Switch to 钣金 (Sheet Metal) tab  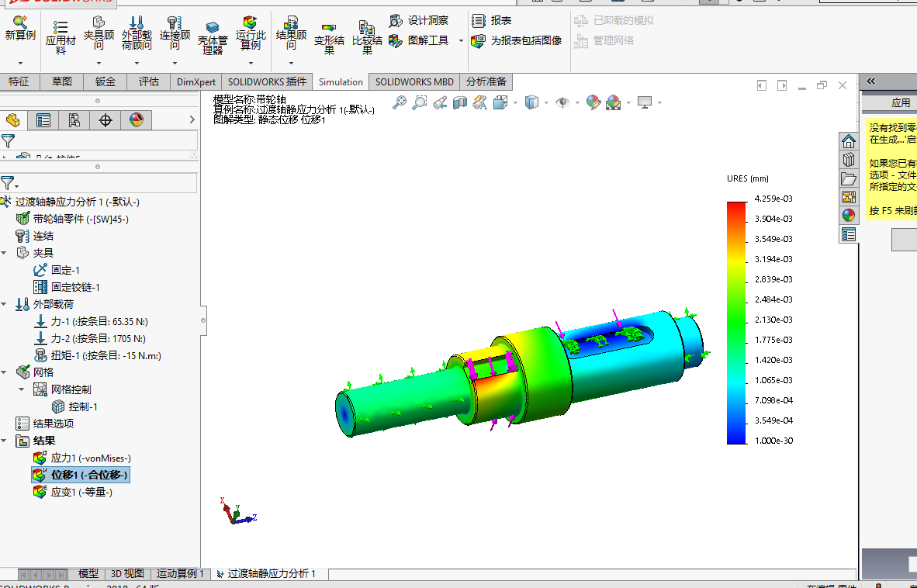(x=106, y=81)
